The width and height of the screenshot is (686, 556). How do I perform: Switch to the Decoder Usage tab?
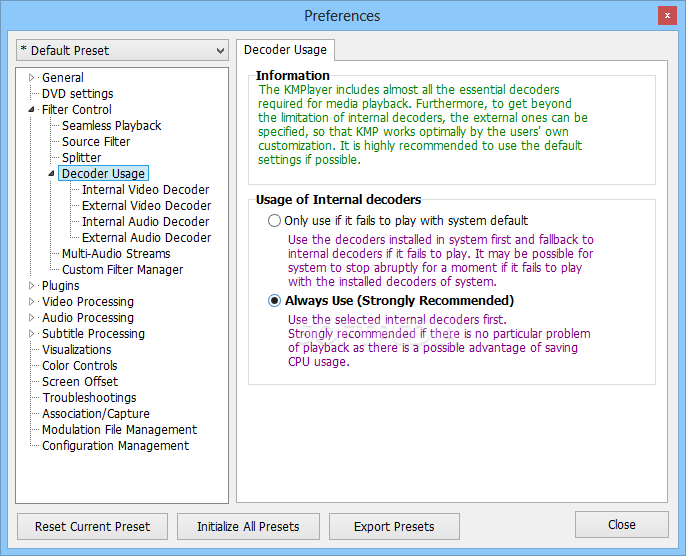point(285,50)
